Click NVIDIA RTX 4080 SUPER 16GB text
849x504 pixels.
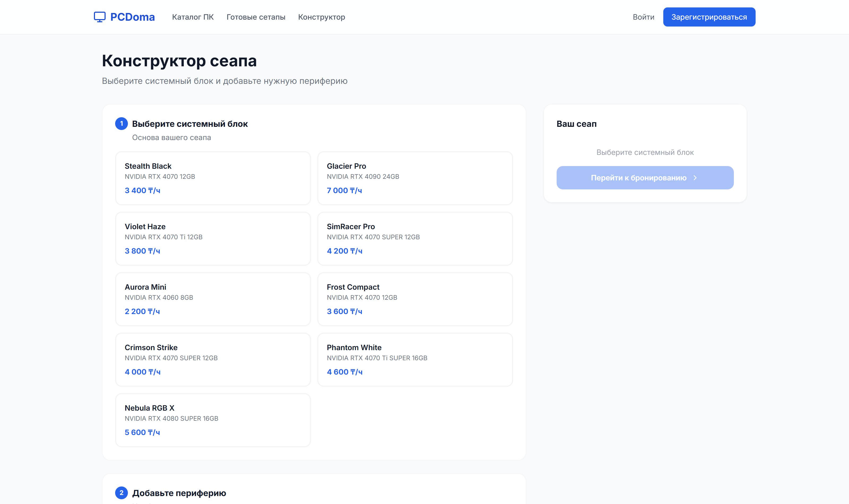point(171,418)
